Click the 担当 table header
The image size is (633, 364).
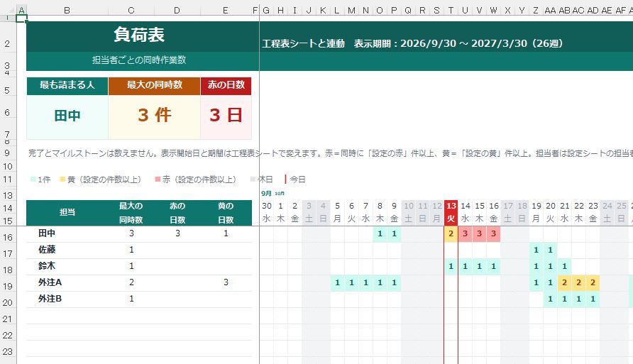[x=67, y=213]
